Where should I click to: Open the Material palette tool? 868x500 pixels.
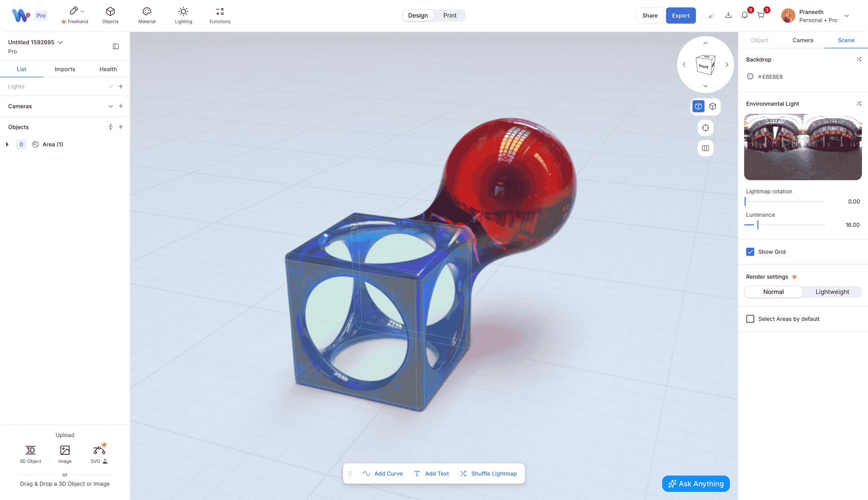(146, 15)
